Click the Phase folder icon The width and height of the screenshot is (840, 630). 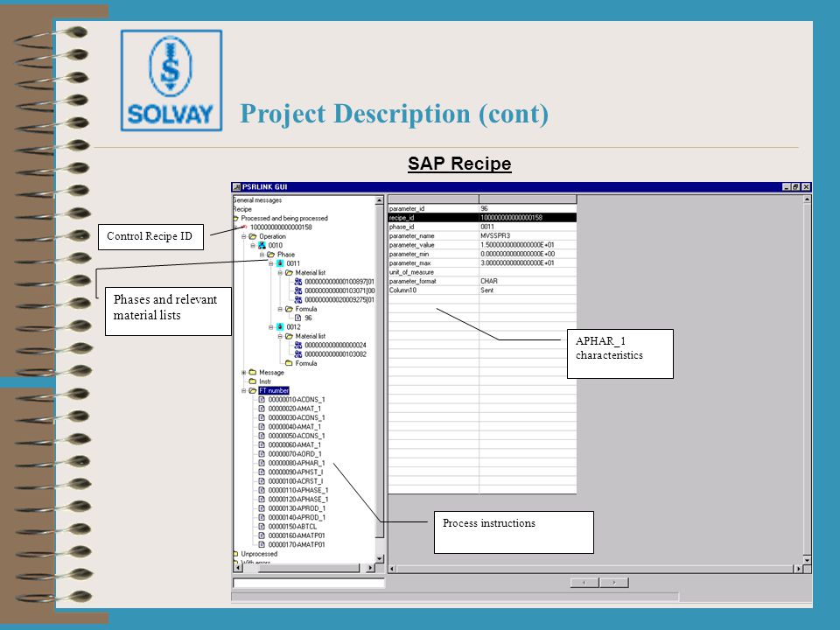(271, 255)
